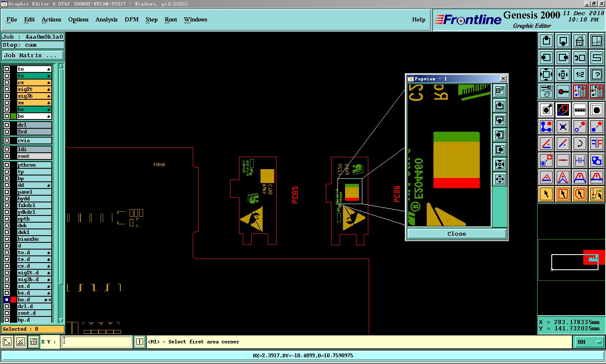This screenshot has width=606, height=364.
Task: Select the octagon pad feature tool
Action: (x=597, y=110)
